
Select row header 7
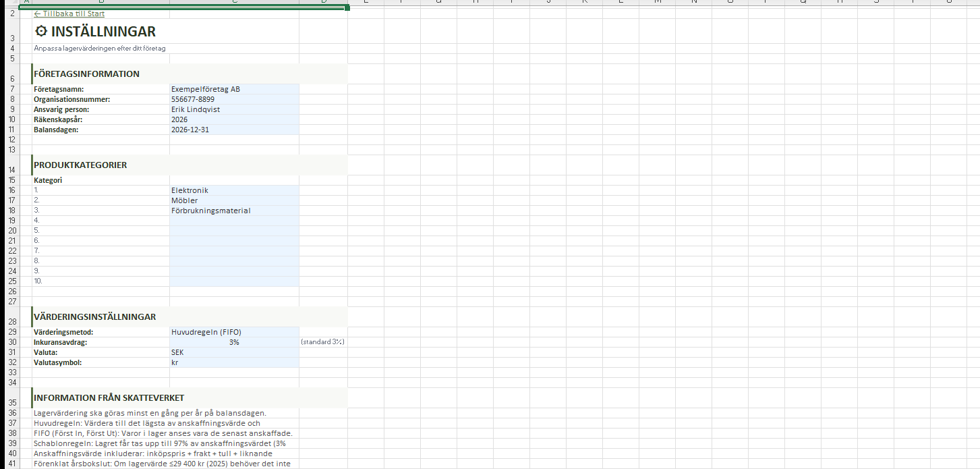pos(12,89)
